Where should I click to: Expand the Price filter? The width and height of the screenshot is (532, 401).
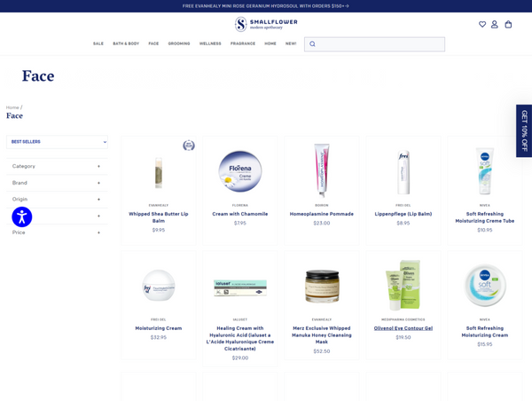(57, 232)
